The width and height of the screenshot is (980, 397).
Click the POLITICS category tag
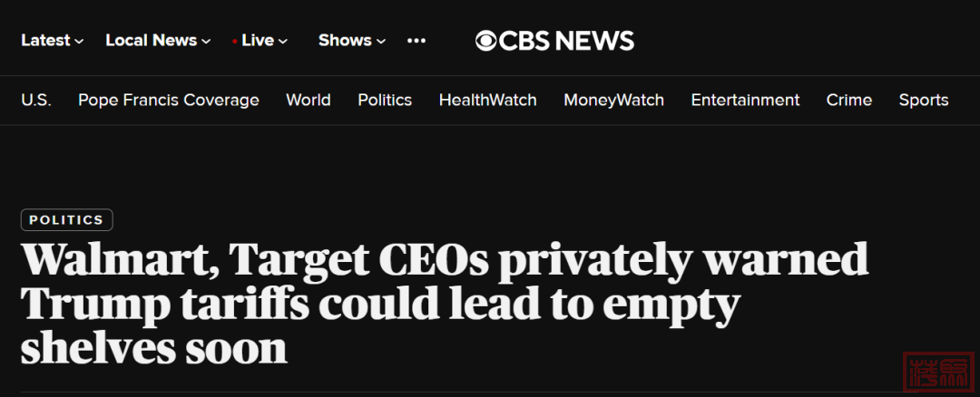67,219
